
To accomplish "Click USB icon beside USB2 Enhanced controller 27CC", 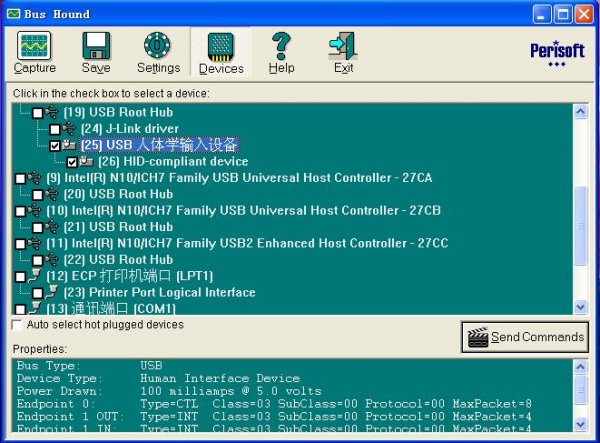I will (34, 243).
